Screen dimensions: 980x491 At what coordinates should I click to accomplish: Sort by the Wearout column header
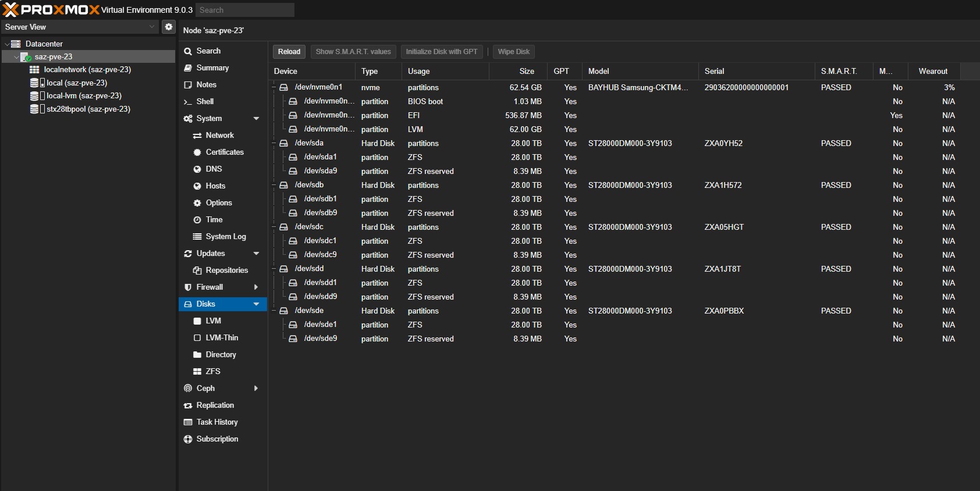pos(933,71)
